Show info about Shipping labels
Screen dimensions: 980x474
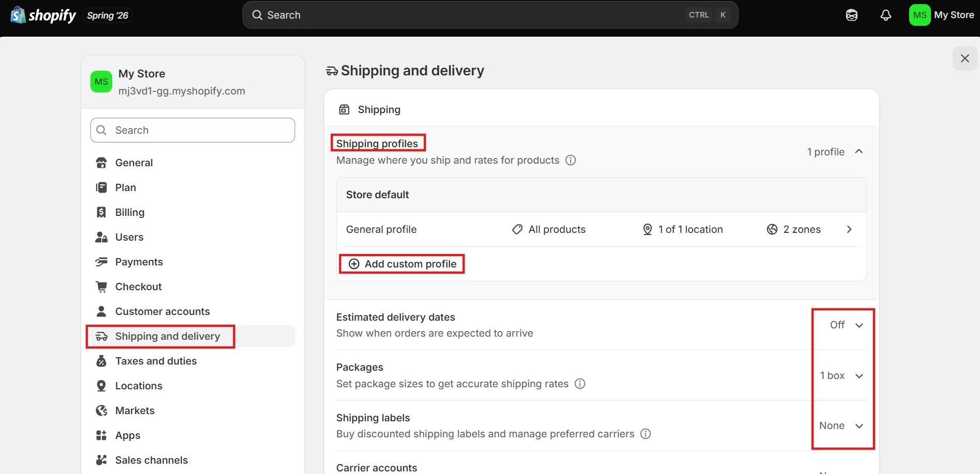[x=645, y=434]
